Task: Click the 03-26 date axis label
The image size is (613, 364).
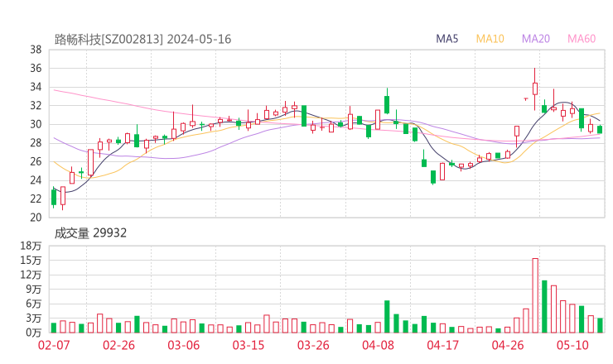Action: 313,345
